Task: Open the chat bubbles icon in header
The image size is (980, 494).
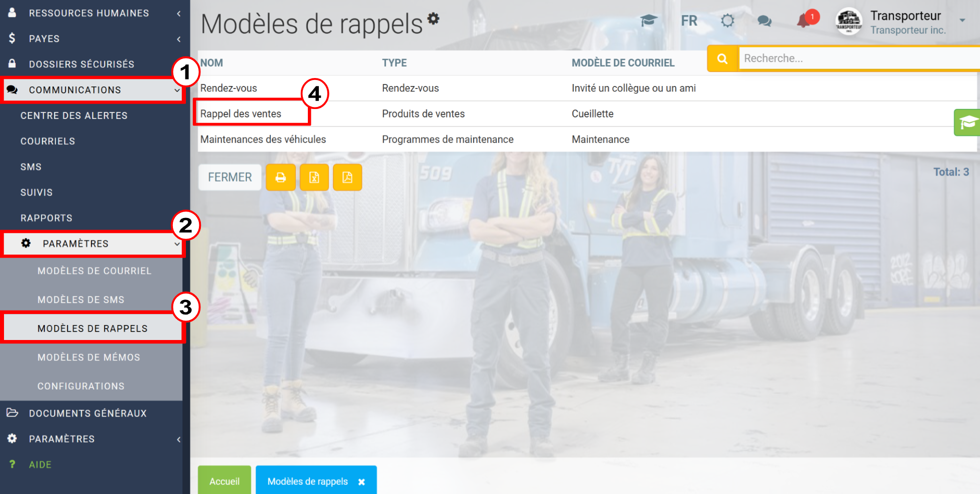Action: tap(764, 21)
